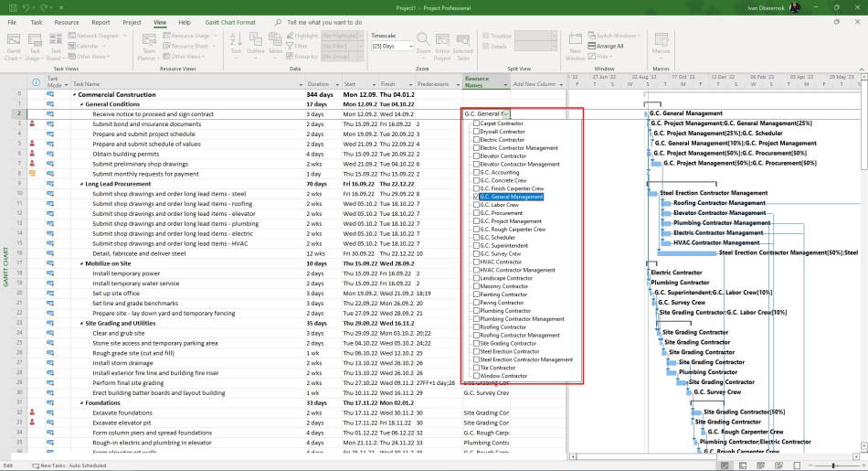Click the Zoom magnifier in ribbon
The image size is (868, 471).
423,44
